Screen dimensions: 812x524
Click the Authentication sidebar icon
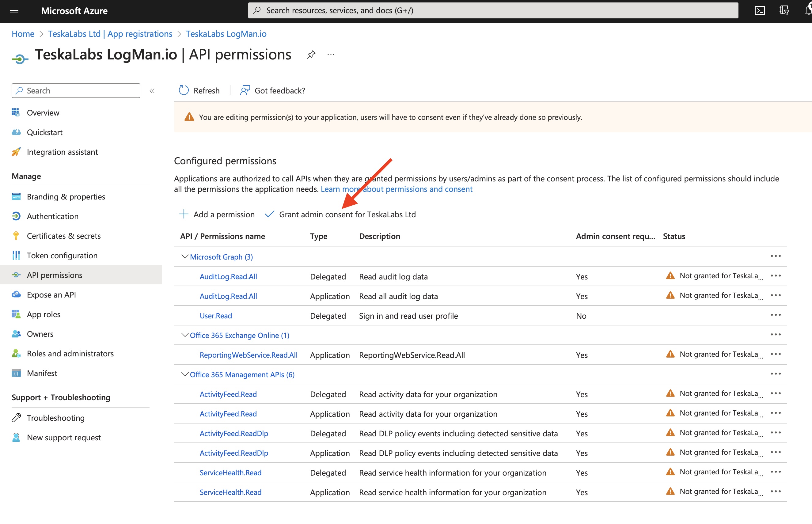[x=16, y=216]
